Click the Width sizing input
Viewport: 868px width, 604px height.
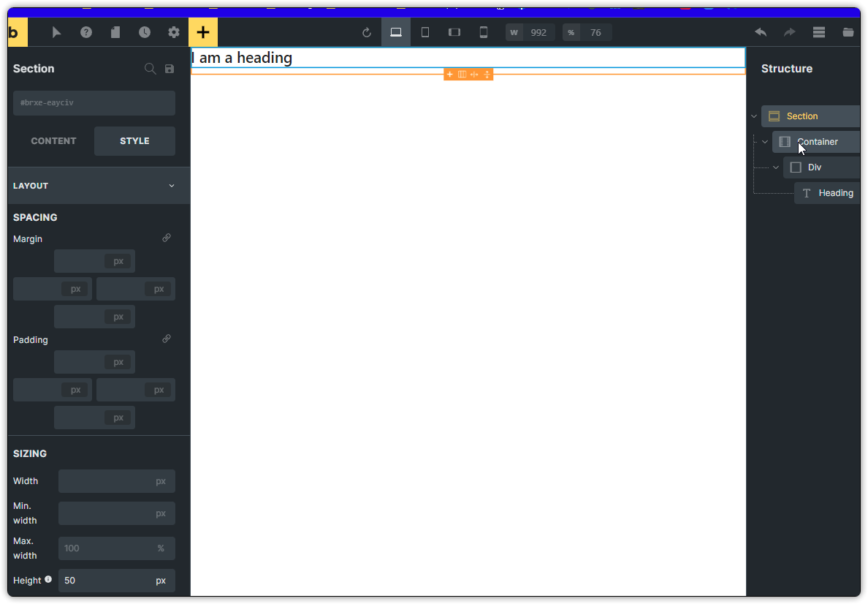(117, 481)
